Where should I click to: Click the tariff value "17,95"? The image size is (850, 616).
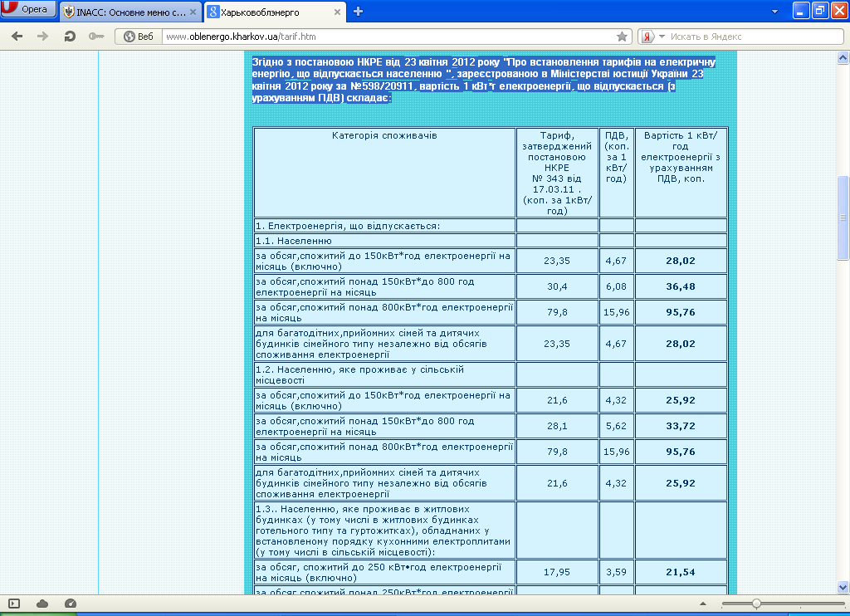click(557, 572)
